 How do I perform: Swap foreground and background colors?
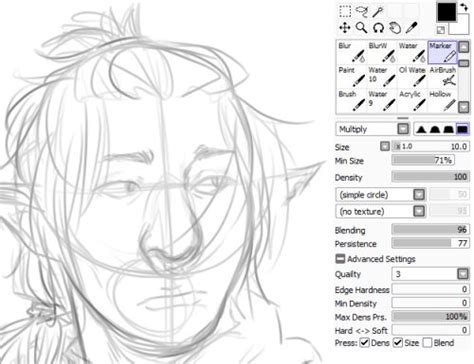[464, 7]
